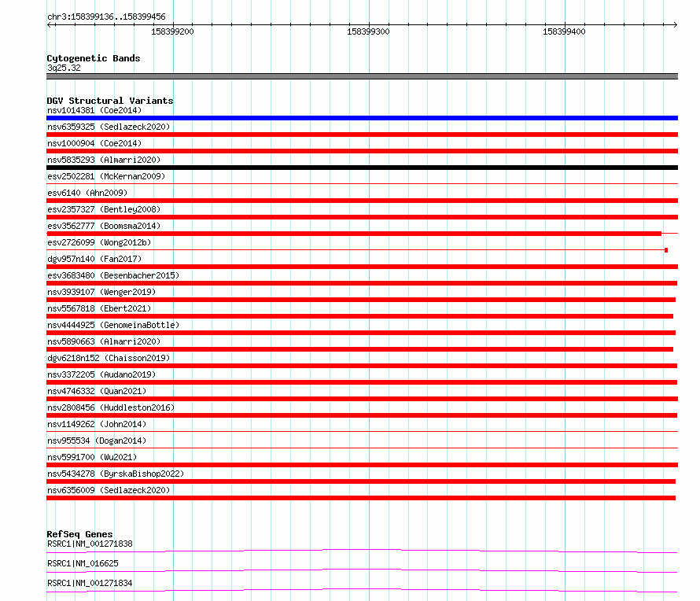The image size is (700, 601).
Task: Select esv2357327 (Bentley2008) variant
Action: point(104,209)
